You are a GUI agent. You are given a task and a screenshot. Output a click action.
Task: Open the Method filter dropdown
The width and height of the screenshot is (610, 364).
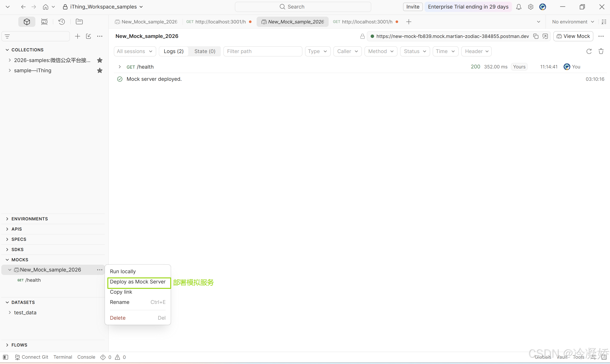click(x=381, y=51)
